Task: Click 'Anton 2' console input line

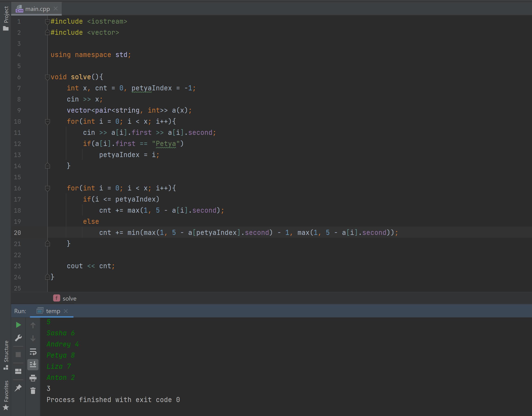Action: point(61,378)
